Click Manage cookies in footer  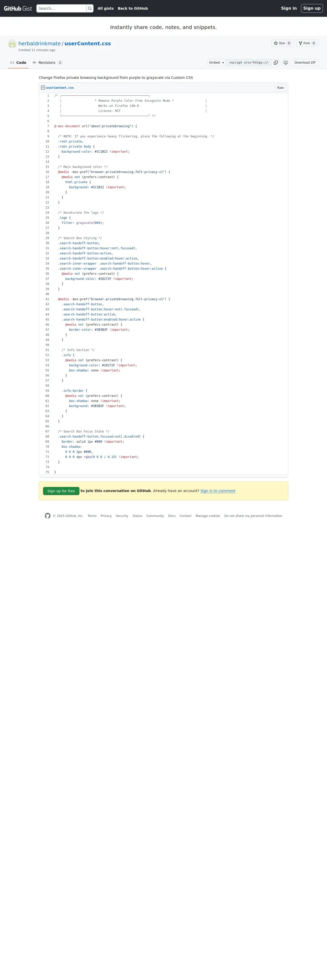click(208, 516)
